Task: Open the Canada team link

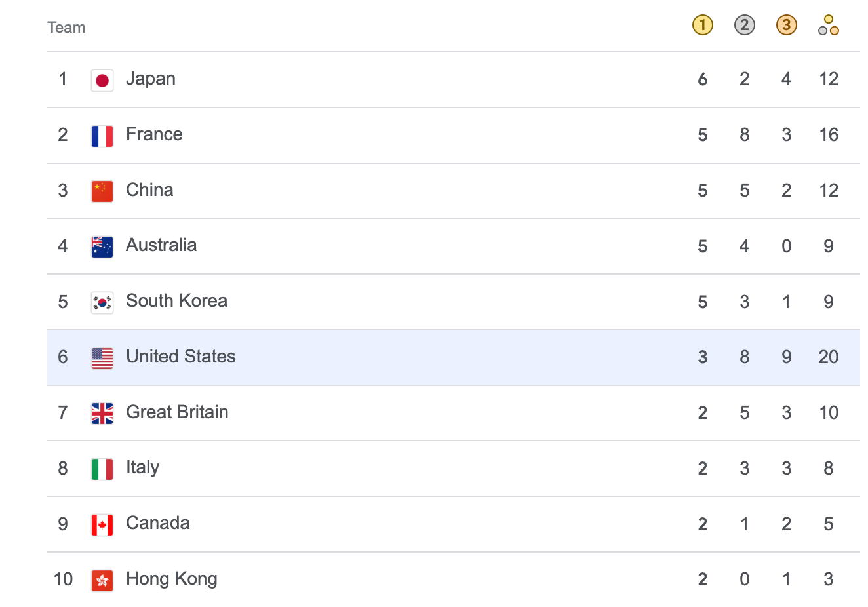Action: (157, 523)
